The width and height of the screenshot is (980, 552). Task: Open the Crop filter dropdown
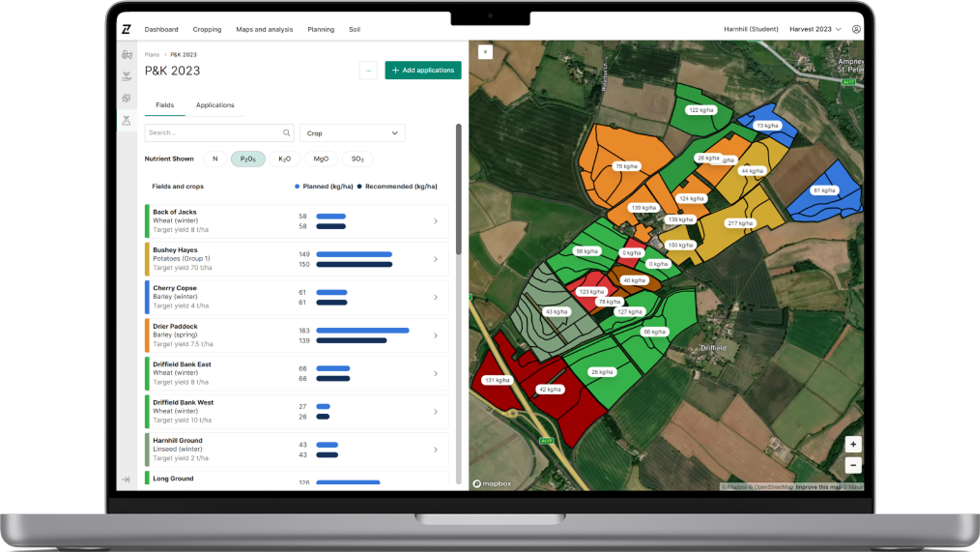(352, 133)
